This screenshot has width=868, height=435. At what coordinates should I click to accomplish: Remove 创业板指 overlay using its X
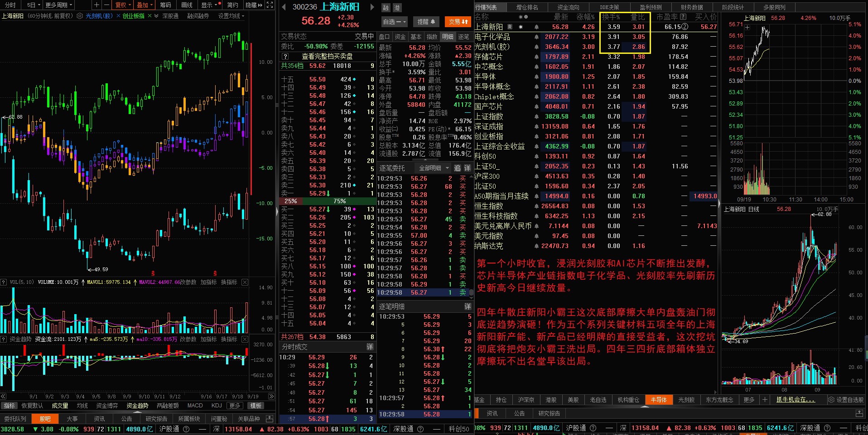click(149, 16)
